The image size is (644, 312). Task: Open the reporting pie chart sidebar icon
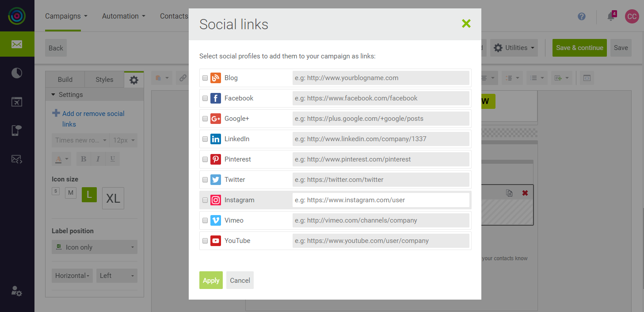17,73
